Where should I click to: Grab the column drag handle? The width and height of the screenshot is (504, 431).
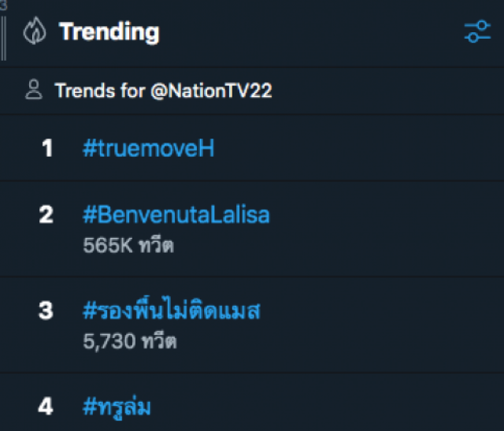4,37
